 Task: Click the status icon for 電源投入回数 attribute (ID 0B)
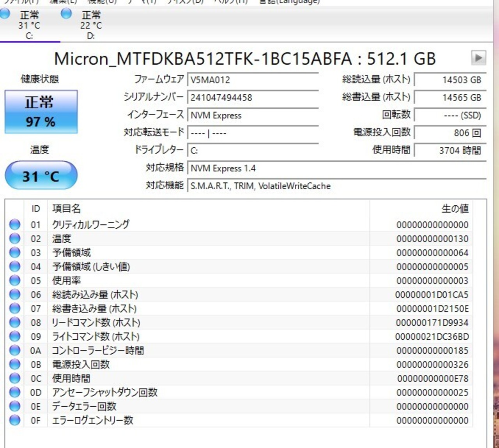(x=15, y=364)
